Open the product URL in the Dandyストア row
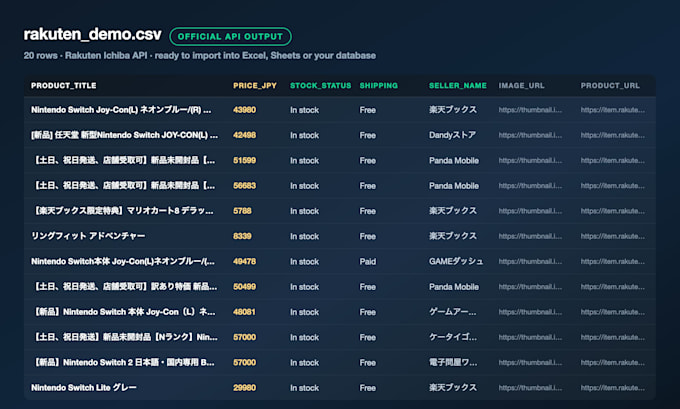Image resolution: width=680 pixels, height=409 pixels. pos(612,135)
